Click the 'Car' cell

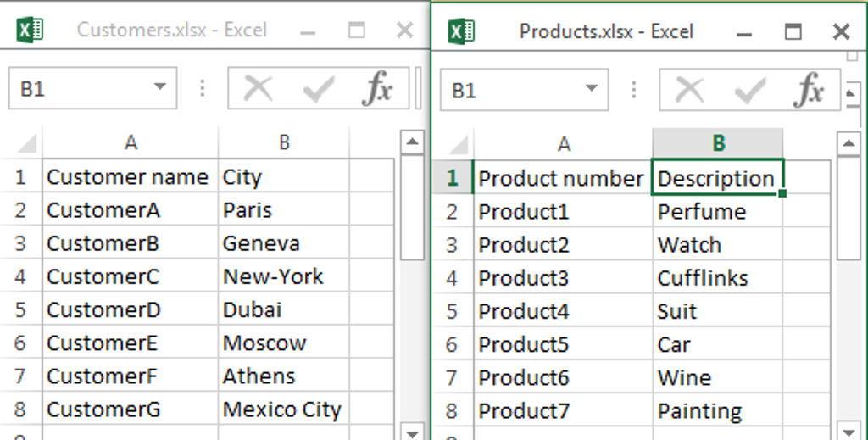tap(718, 344)
